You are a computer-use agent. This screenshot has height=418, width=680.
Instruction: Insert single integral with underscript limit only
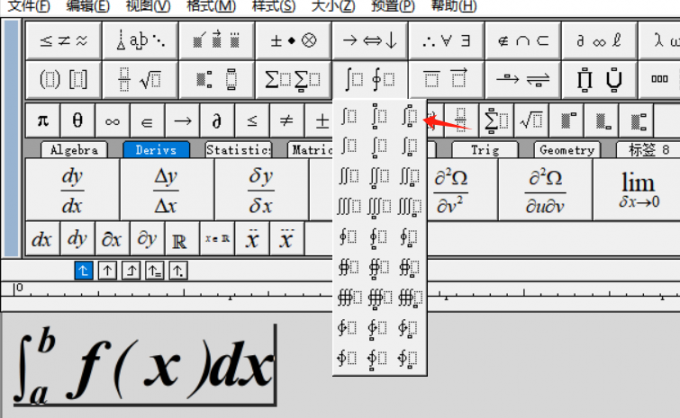point(379,147)
